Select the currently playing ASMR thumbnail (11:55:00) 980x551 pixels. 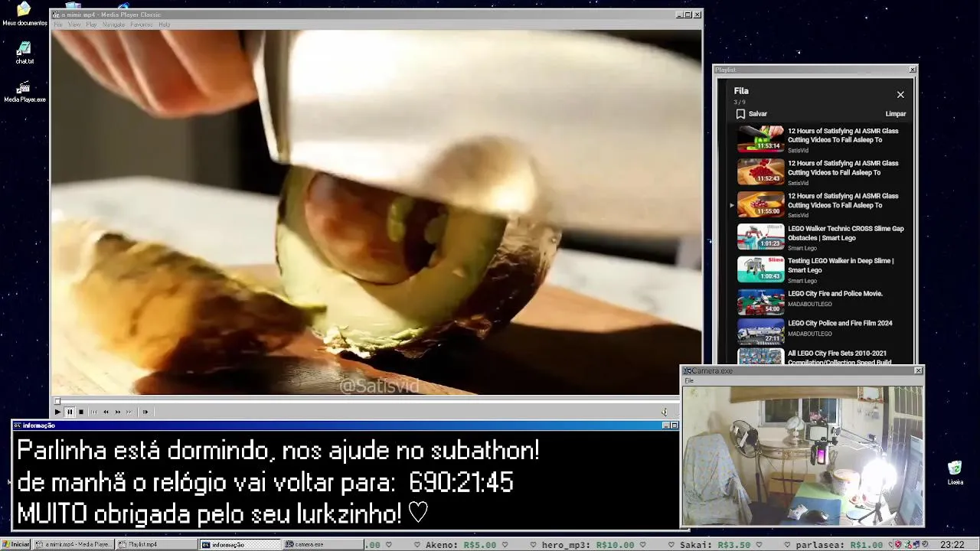[x=760, y=204]
